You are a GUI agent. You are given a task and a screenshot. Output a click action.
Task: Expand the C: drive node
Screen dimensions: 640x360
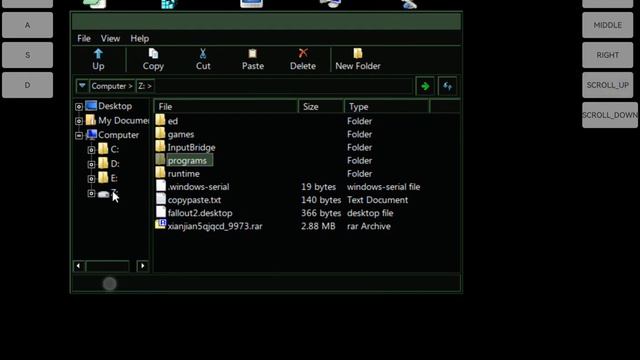91,150
